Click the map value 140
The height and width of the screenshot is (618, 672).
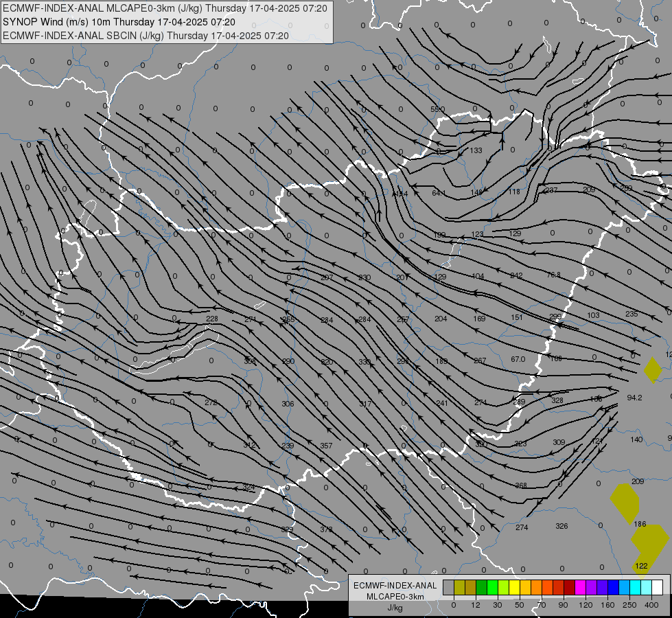(636, 439)
